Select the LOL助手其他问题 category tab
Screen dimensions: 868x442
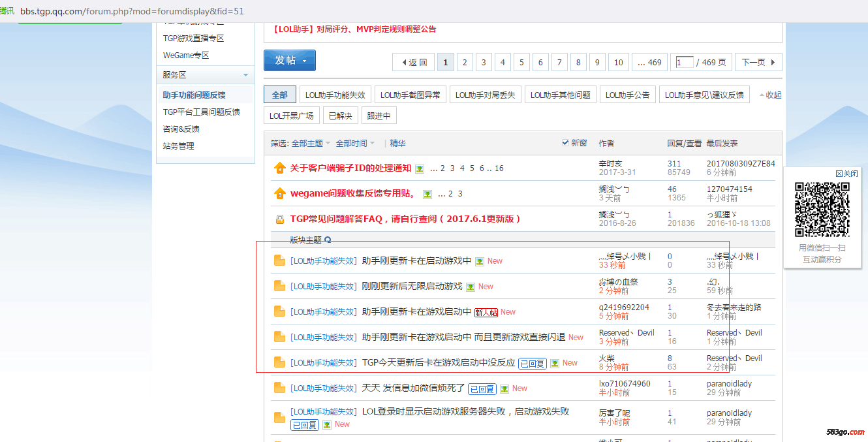point(561,95)
